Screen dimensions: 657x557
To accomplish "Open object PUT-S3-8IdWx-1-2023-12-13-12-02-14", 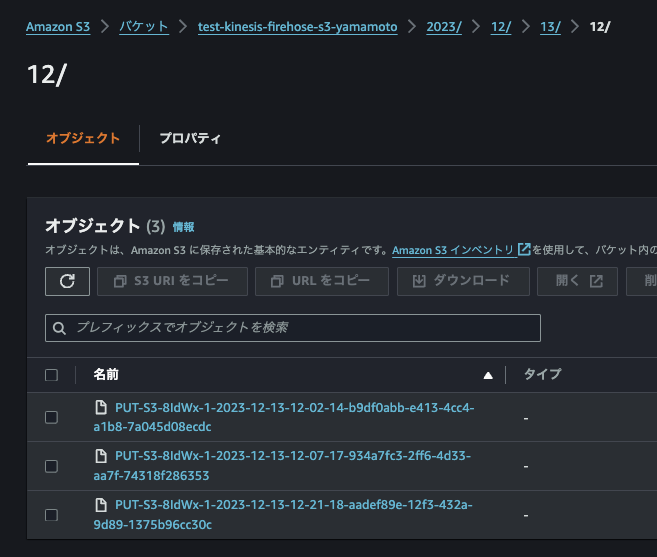I will click(x=284, y=417).
